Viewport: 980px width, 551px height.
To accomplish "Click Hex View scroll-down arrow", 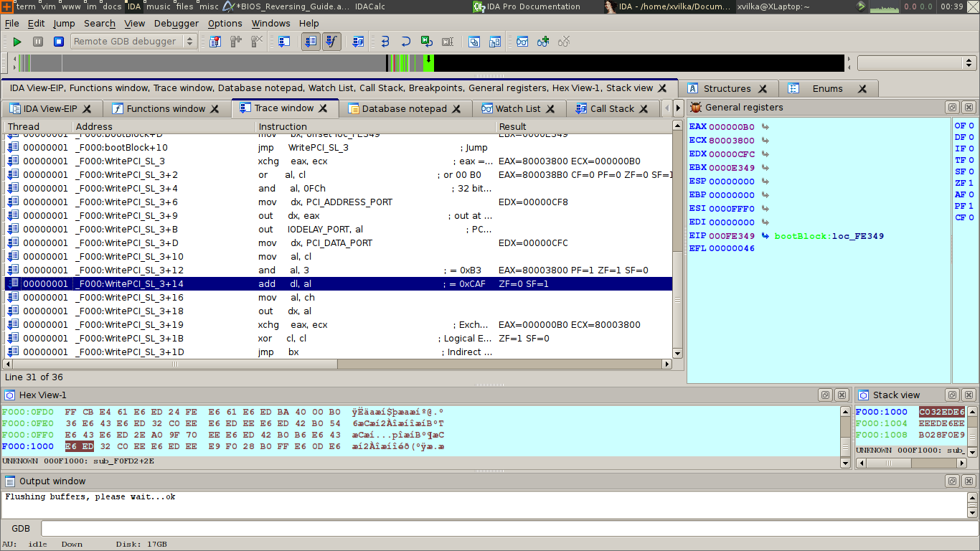I will (x=845, y=463).
